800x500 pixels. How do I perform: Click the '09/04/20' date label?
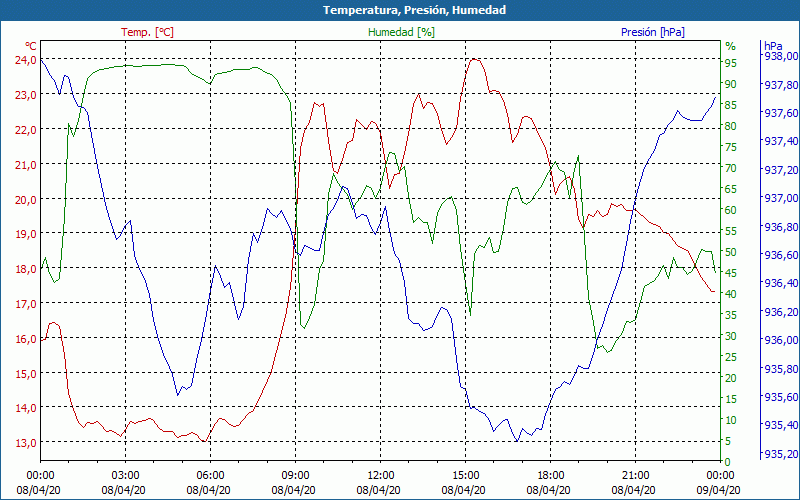[719, 490]
